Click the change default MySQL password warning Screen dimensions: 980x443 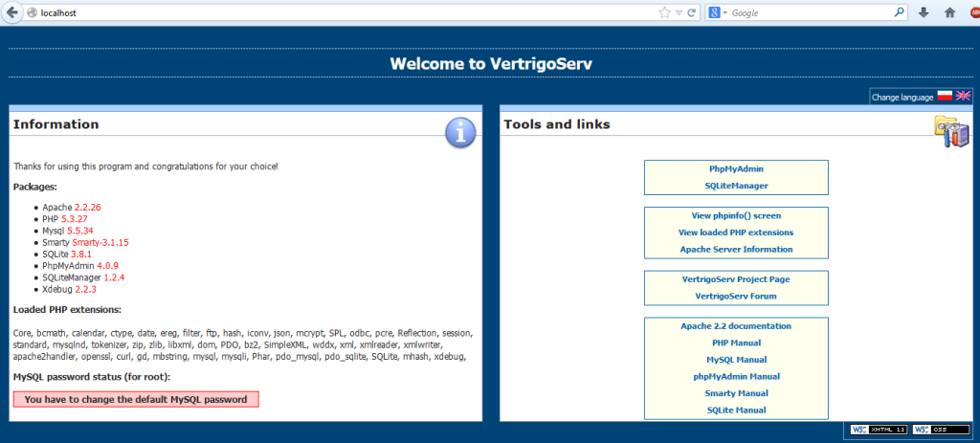(x=136, y=399)
